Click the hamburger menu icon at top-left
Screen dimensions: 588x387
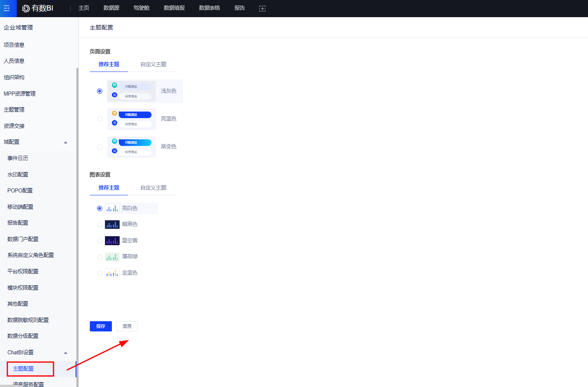pyautogui.click(x=7, y=8)
